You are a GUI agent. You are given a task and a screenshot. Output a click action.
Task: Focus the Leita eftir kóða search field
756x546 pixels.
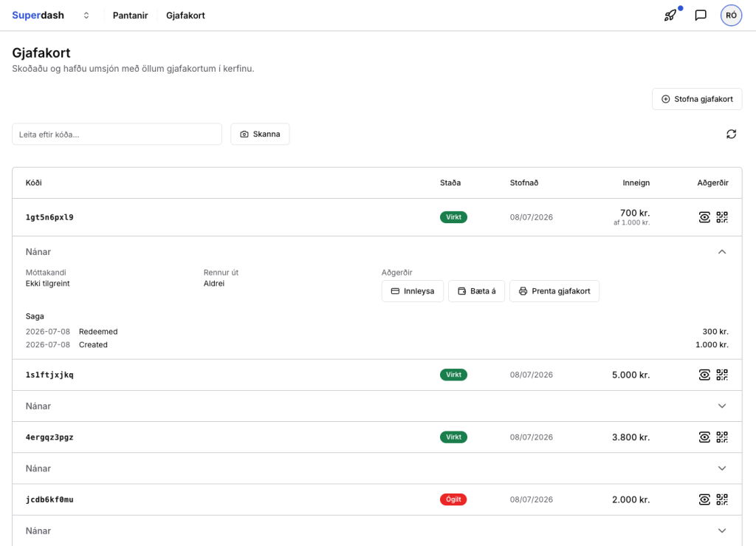click(117, 134)
